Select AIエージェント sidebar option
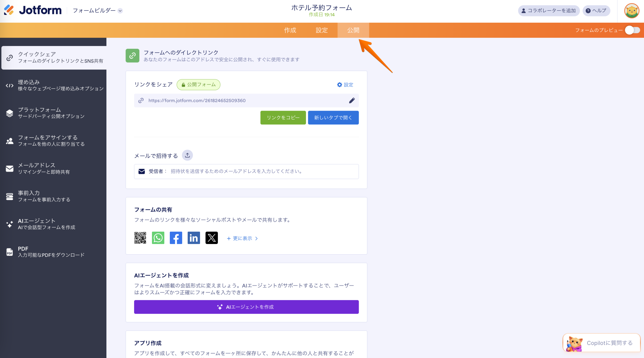 click(x=53, y=224)
